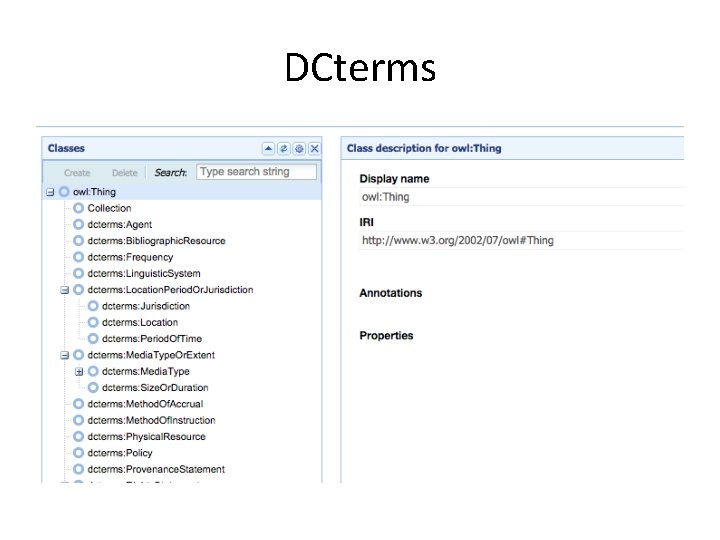Select dcterms:Jurisdiction class
Viewport: 720px width, 540px height.
click(146, 306)
